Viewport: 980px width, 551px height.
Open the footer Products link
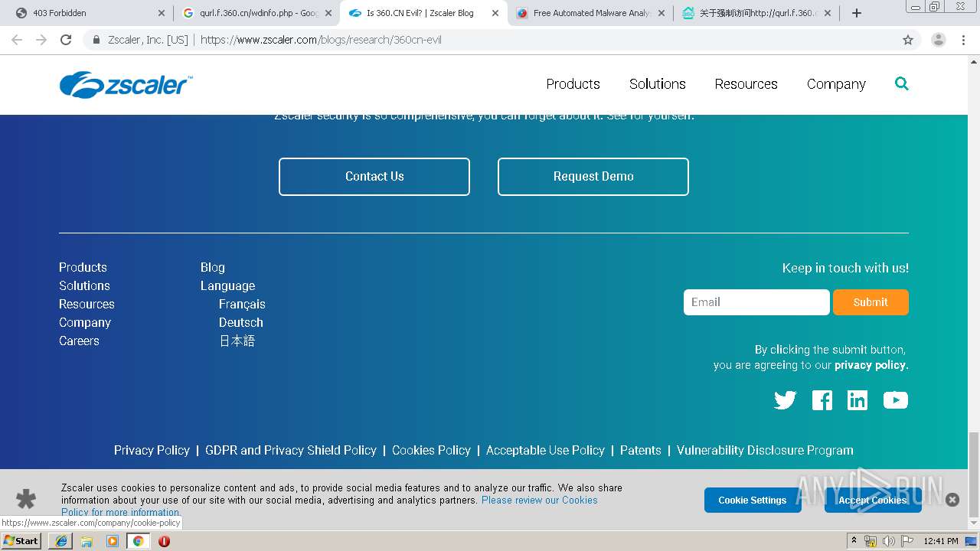[83, 267]
